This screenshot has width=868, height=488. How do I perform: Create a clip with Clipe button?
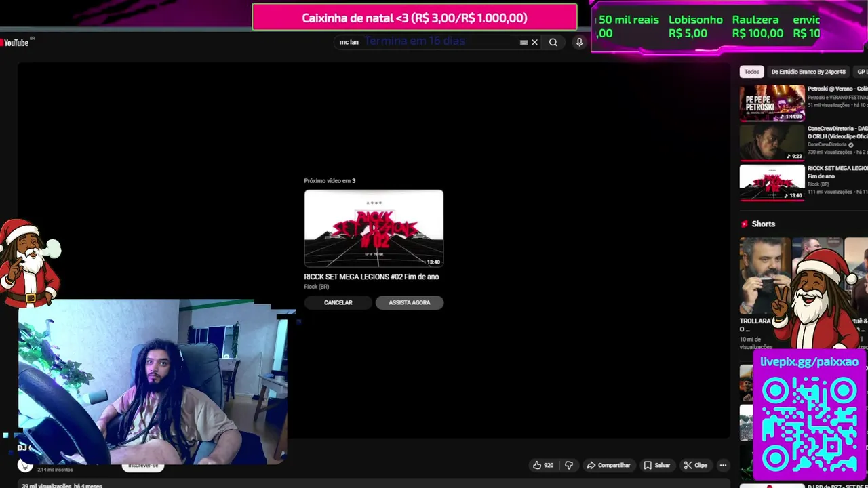click(695, 465)
